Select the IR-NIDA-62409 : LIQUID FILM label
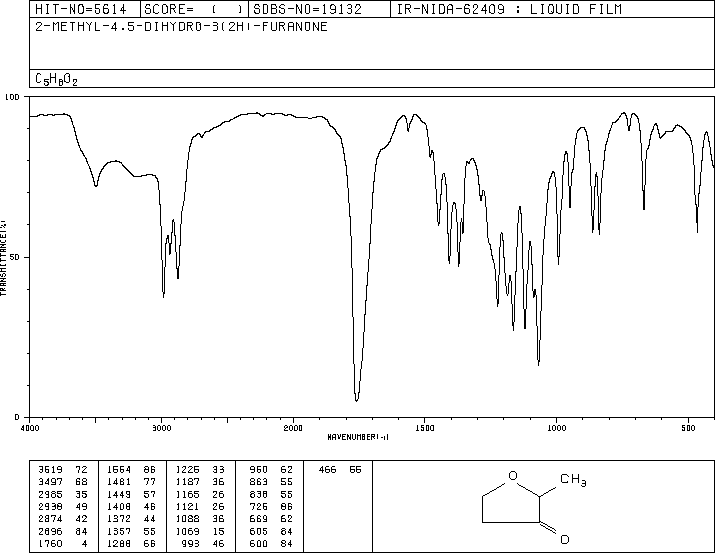The image size is (715, 553). coord(509,9)
